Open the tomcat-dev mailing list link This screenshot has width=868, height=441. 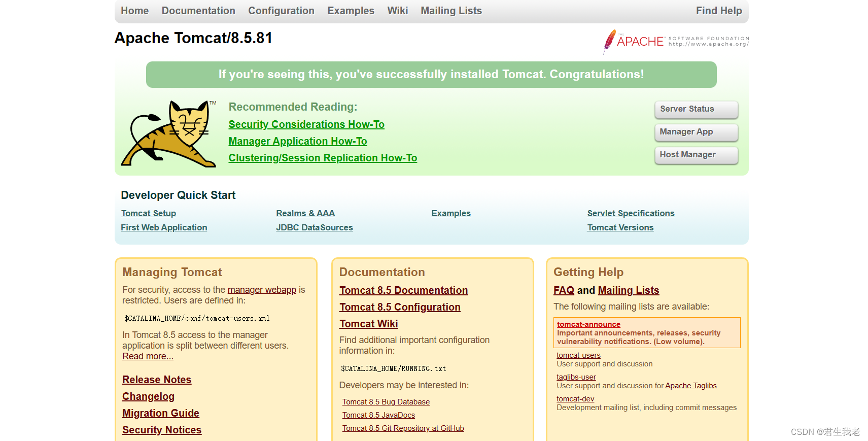[575, 399]
